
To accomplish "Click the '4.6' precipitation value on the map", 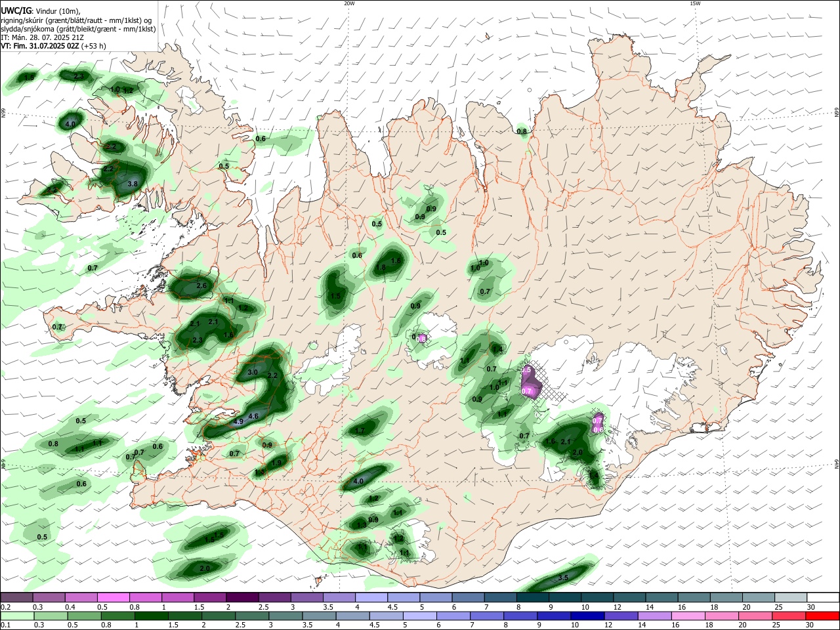I will (x=254, y=416).
